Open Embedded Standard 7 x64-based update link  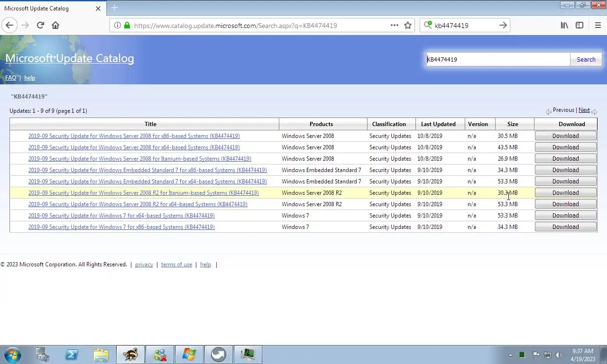147,182
